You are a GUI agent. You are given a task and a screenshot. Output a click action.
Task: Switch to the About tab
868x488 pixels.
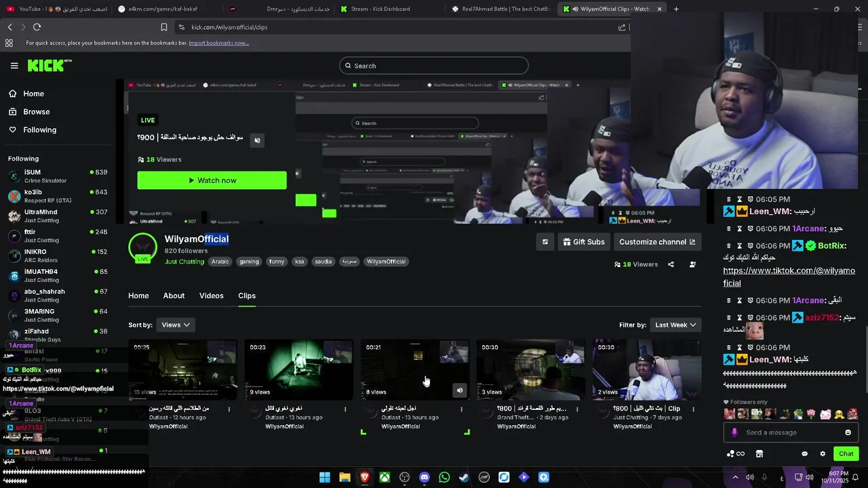point(174,296)
